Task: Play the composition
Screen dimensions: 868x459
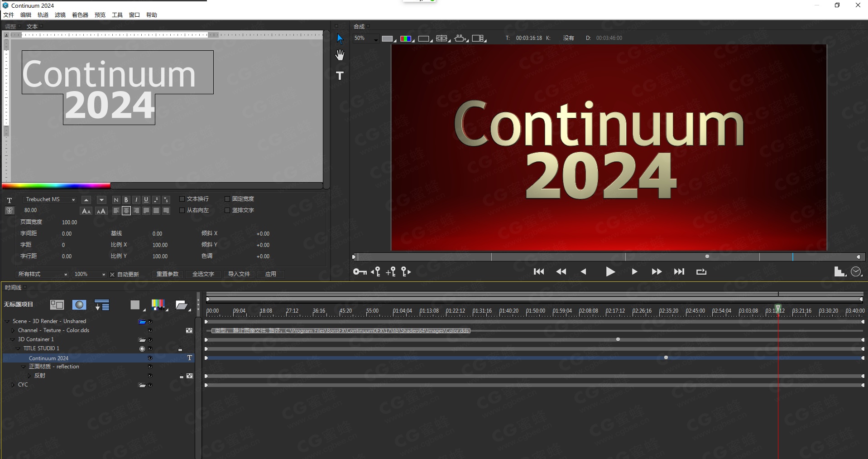Action: click(x=610, y=272)
